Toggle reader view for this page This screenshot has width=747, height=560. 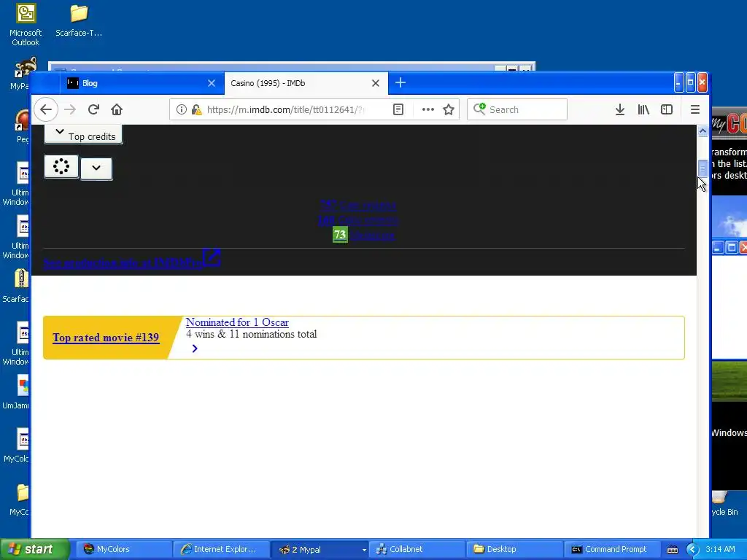pyautogui.click(x=398, y=109)
